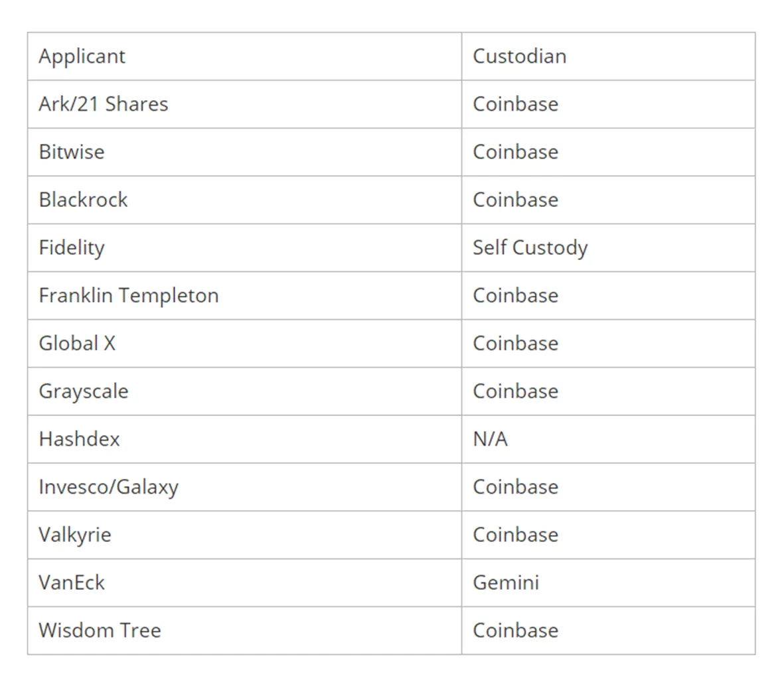Select the Bitwise applicant cell
Screen dimensions: 784x680
point(244,152)
